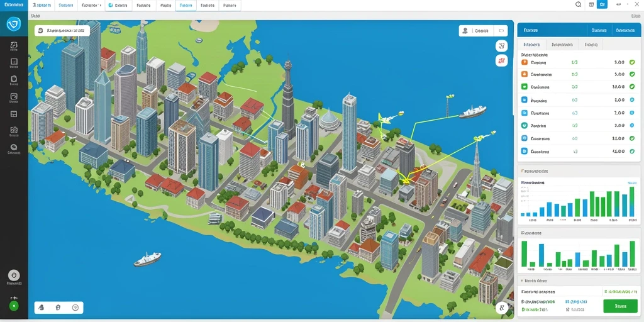The width and height of the screenshot is (644, 322).
Task: Click the round white icon at top-right of the map
Action: [501, 45]
